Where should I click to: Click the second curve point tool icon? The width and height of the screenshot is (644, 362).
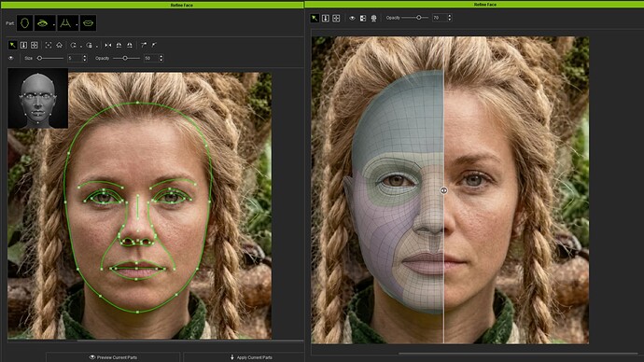click(154, 45)
